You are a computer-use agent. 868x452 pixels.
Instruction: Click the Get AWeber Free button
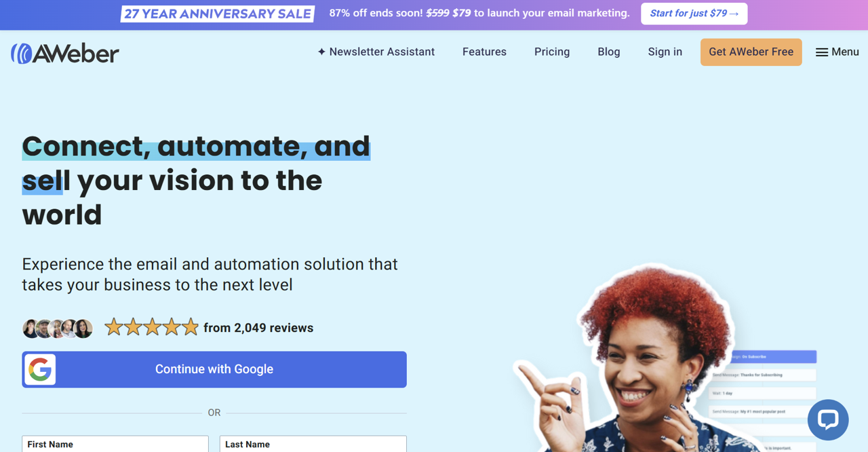[x=751, y=52]
